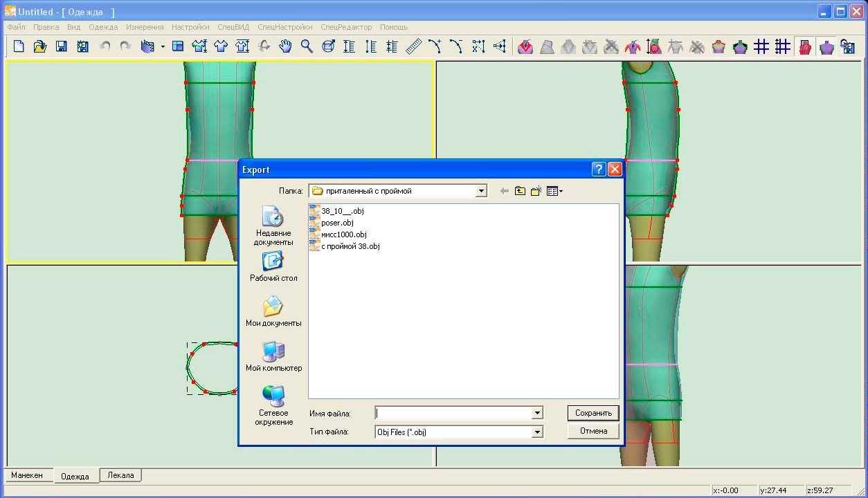The height and width of the screenshot is (498, 868).
Task: Switch to the Лекала tab
Action: coord(120,475)
